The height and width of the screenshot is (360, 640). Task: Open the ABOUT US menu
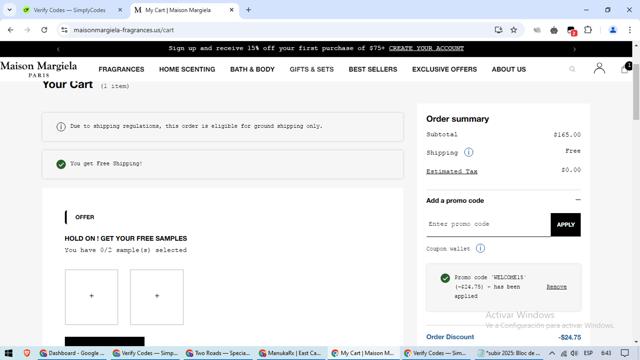[x=509, y=69]
